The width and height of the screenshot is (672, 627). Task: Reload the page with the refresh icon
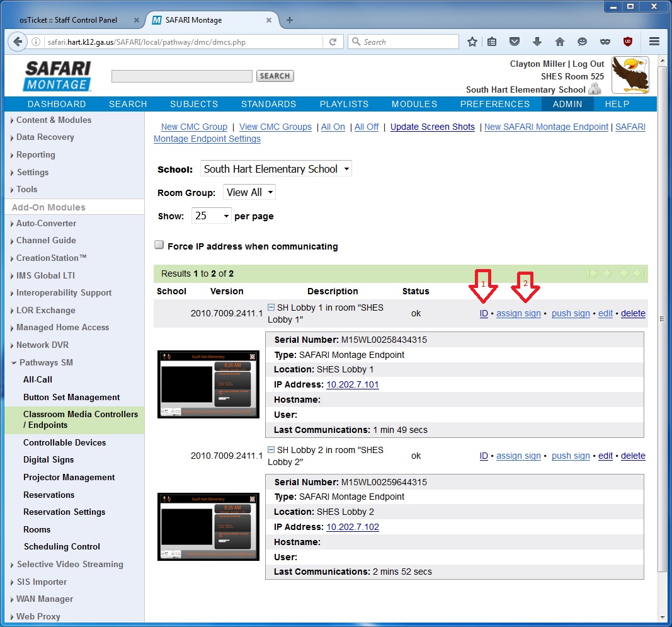click(x=333, y=42)
